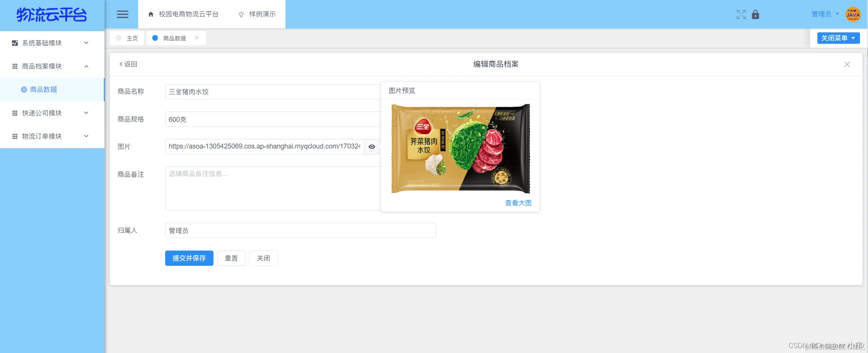868x353 pixels.
Task: Toggle the image preview eye icon
Action: [371, 147]
